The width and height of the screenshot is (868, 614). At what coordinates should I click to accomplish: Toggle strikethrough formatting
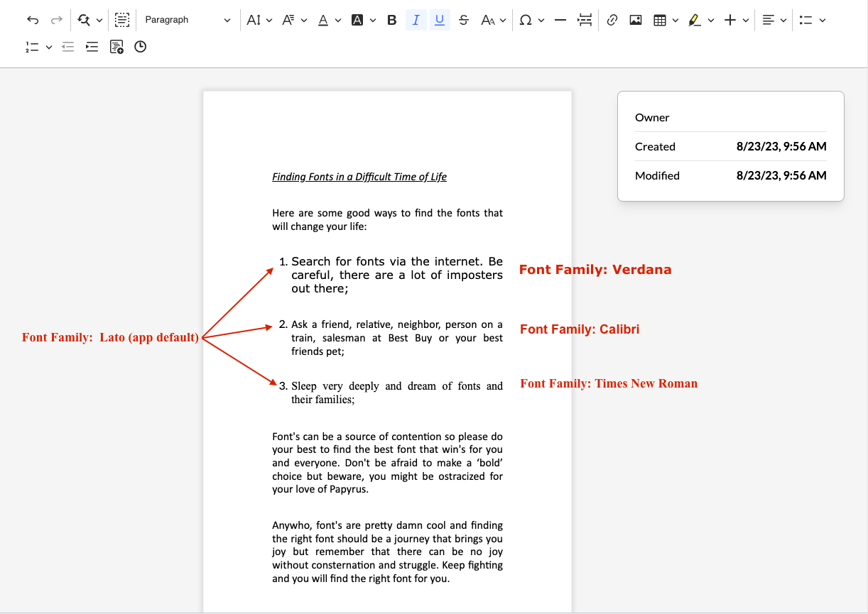click(463, 20)
